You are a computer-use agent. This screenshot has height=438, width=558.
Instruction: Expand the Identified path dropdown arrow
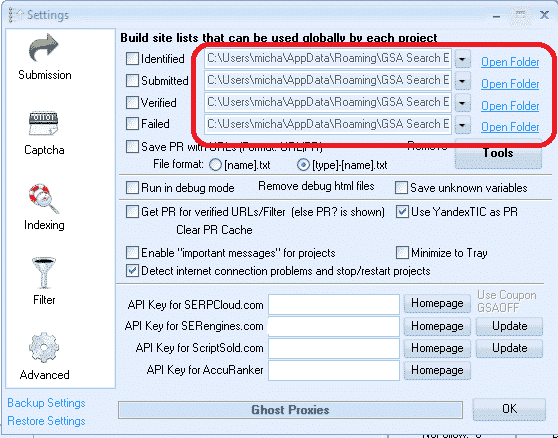[462, 59]
